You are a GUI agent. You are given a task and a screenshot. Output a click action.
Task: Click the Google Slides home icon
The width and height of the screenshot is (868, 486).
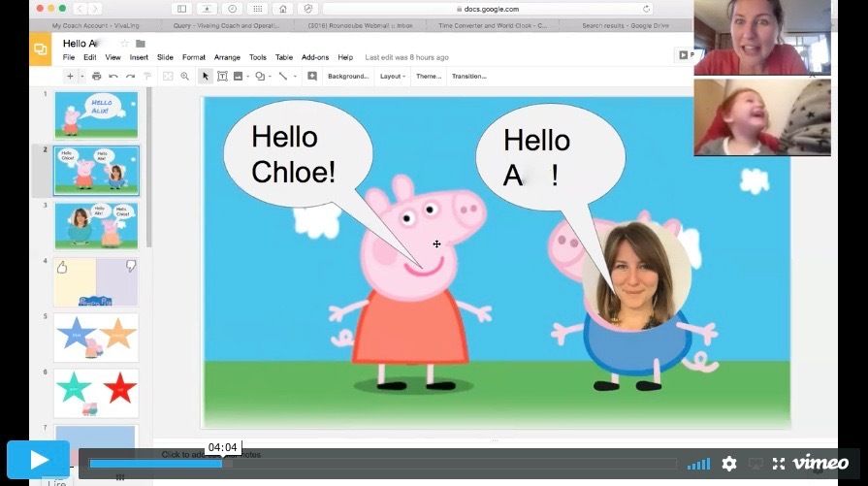(x=41, y=49)
